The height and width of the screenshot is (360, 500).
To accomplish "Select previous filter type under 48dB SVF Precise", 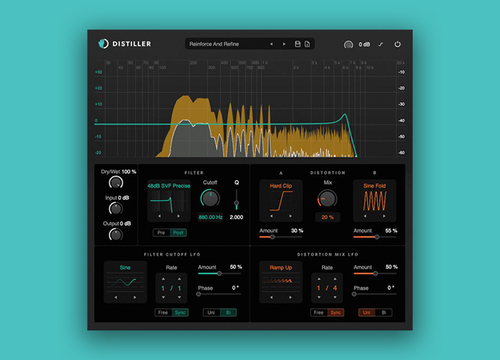I will pyautogui.click(x=160, y=216).
